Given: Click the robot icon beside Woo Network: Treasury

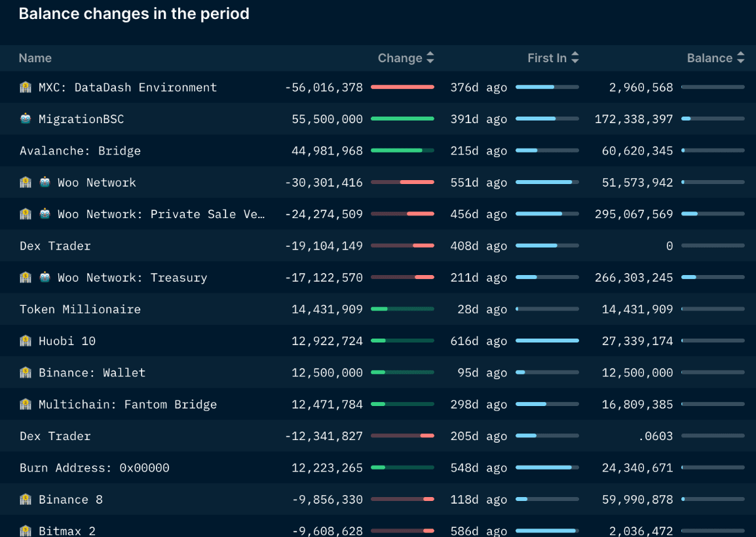Looking at the screenshot, I should [45, 277].
